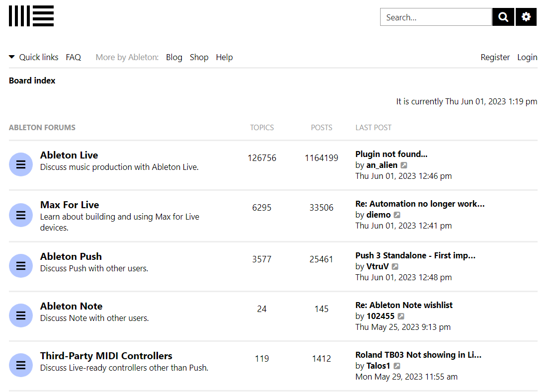Open the Blog link
Viewport: 553px width, 392px height.
click(x=174, y=57)
